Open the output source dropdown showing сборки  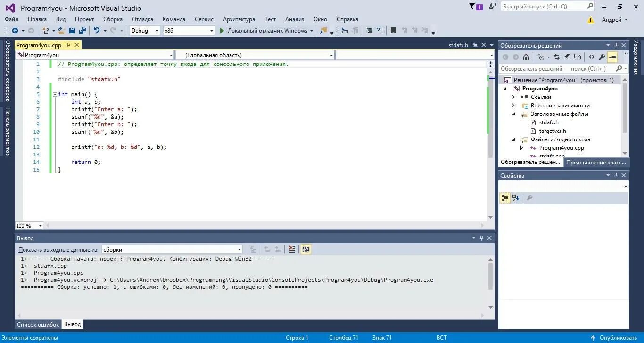pyautogui.click(x=172, y=249)
